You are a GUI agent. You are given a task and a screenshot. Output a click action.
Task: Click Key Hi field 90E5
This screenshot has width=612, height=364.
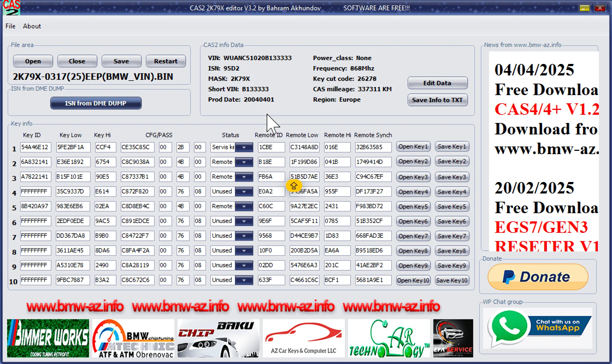[105, 177]
